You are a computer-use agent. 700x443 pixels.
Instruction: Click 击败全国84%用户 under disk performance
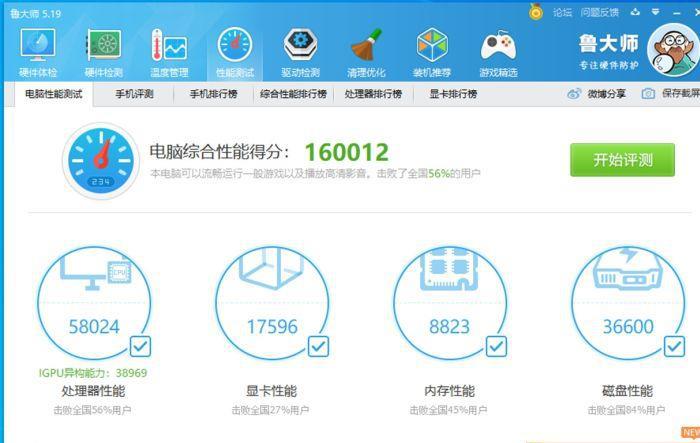point(626,410)
